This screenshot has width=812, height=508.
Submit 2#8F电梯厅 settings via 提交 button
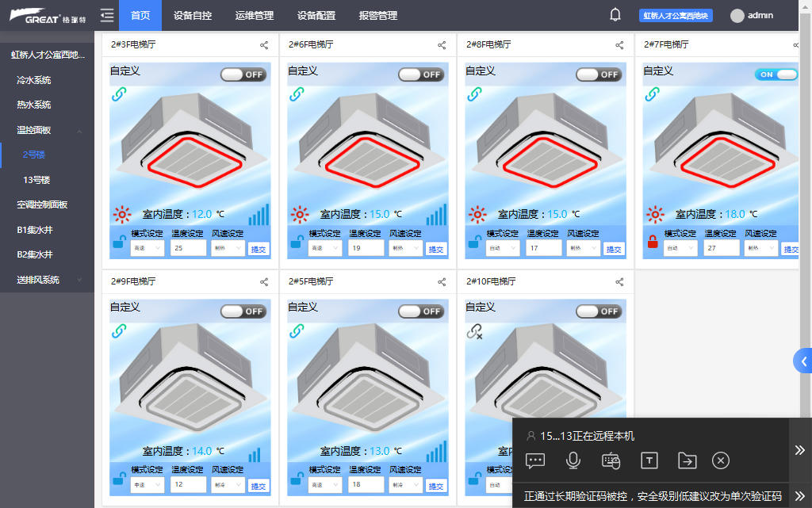click(x=614, y=248)
